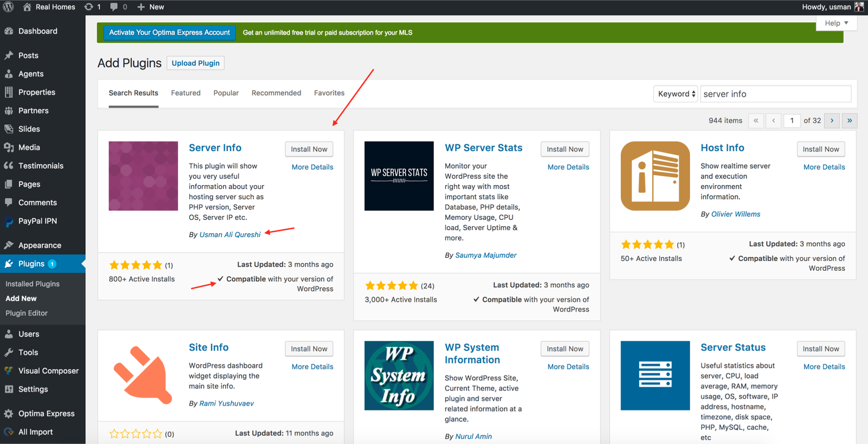Open More Details for WP Server Stats
This screenshot has width=868, height=444.
click(568, 167)
